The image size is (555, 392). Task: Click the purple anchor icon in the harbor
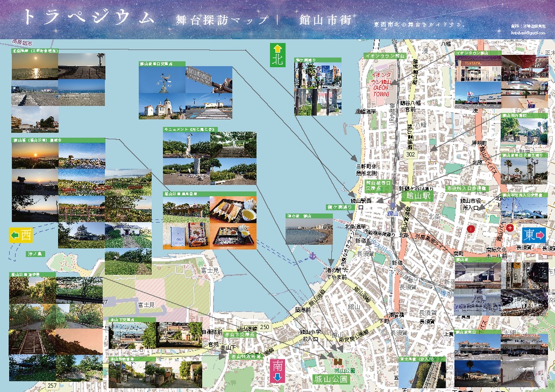point(313,255)
